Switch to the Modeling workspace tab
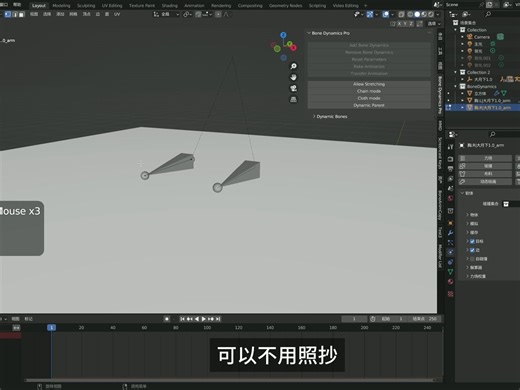 point(61,6)
